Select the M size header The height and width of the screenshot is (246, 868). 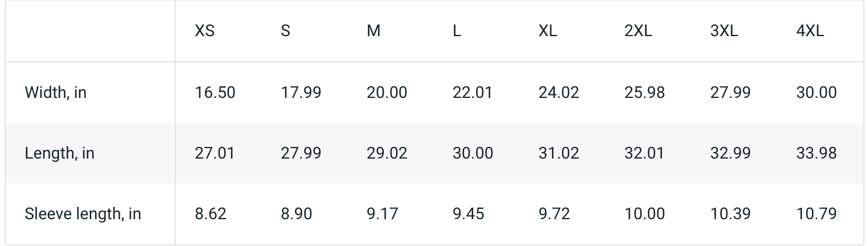click(x=373, y=31)
